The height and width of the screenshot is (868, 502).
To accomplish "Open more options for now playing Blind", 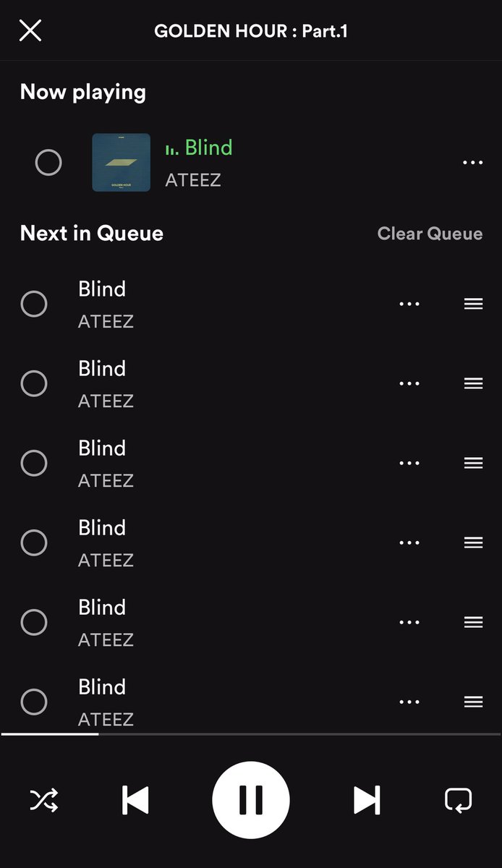I will click(x=472, y=163).
